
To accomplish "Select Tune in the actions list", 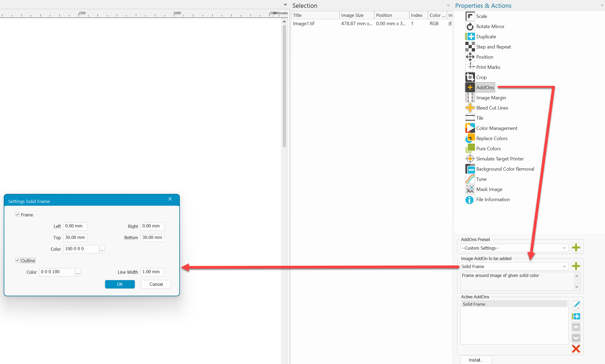I will [x=481, y=179].
